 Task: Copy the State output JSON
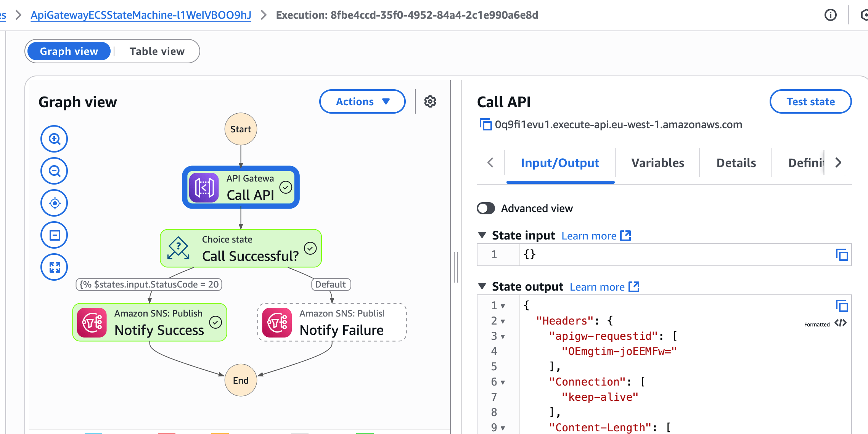coord(842,306)
